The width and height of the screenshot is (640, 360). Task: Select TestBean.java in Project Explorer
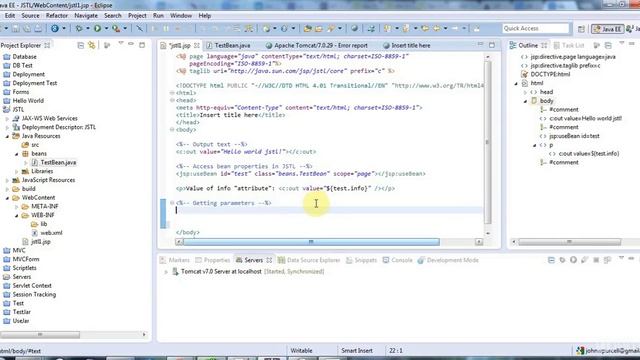click(58, 162)
